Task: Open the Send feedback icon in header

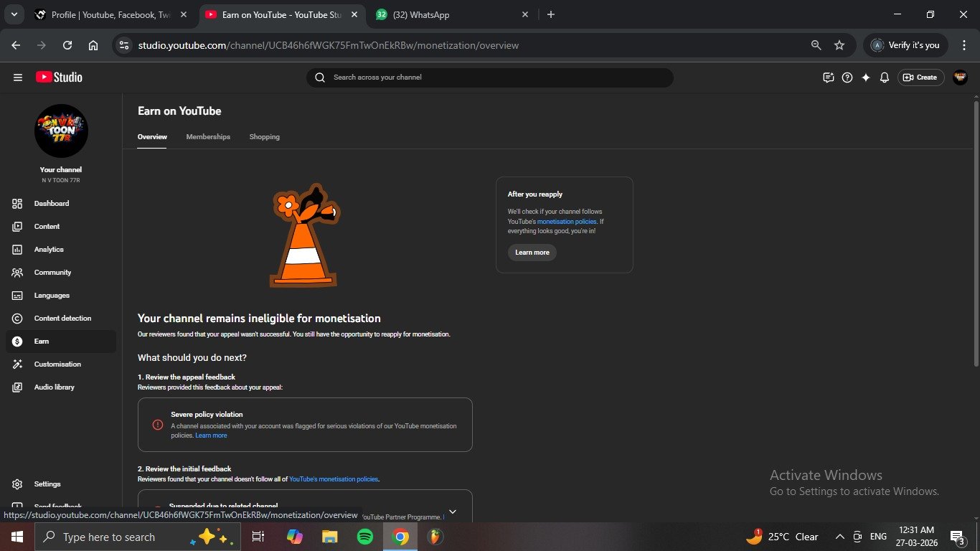Action: click(829, 77)
